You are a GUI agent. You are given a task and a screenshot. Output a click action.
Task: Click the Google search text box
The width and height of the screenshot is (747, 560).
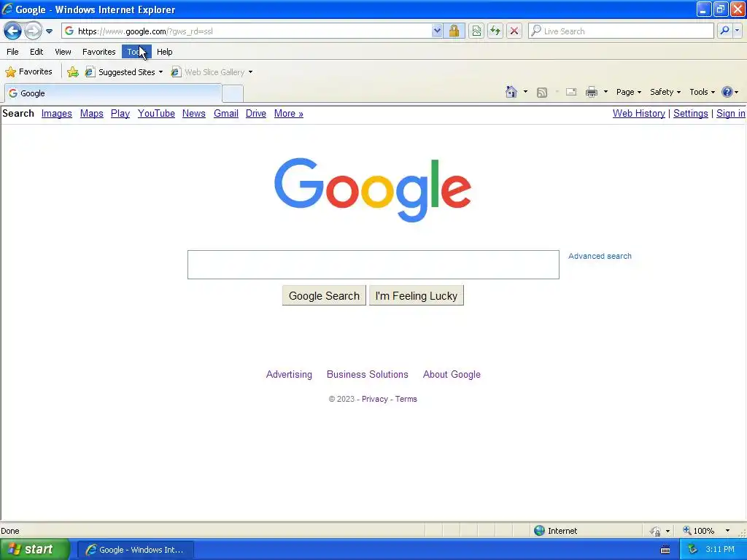(373, 265)
